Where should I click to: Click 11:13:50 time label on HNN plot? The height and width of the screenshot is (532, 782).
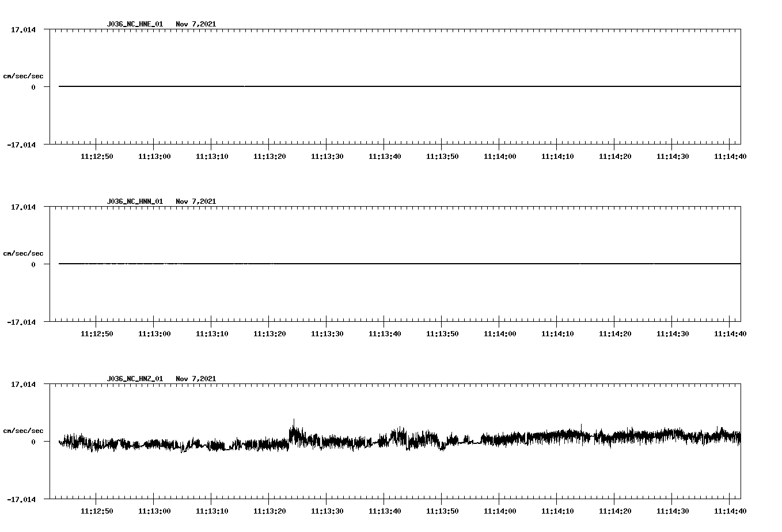(442, 334)
